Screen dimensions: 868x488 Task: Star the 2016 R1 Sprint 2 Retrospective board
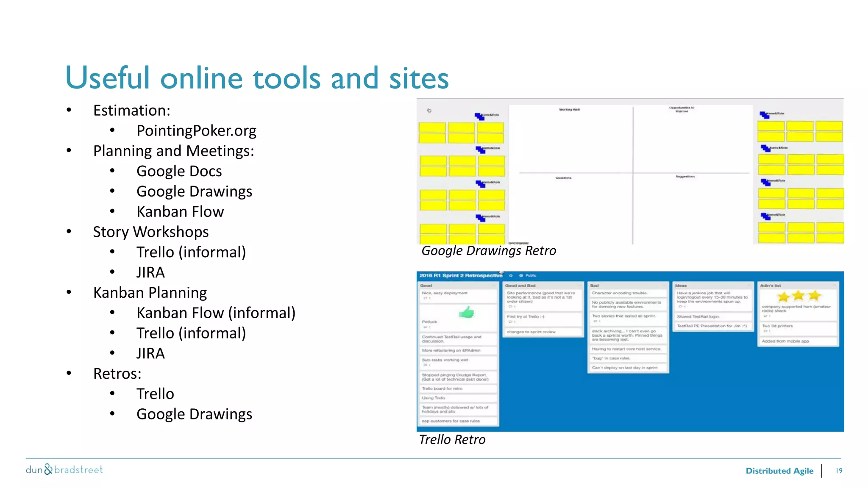tap(511, 275)
